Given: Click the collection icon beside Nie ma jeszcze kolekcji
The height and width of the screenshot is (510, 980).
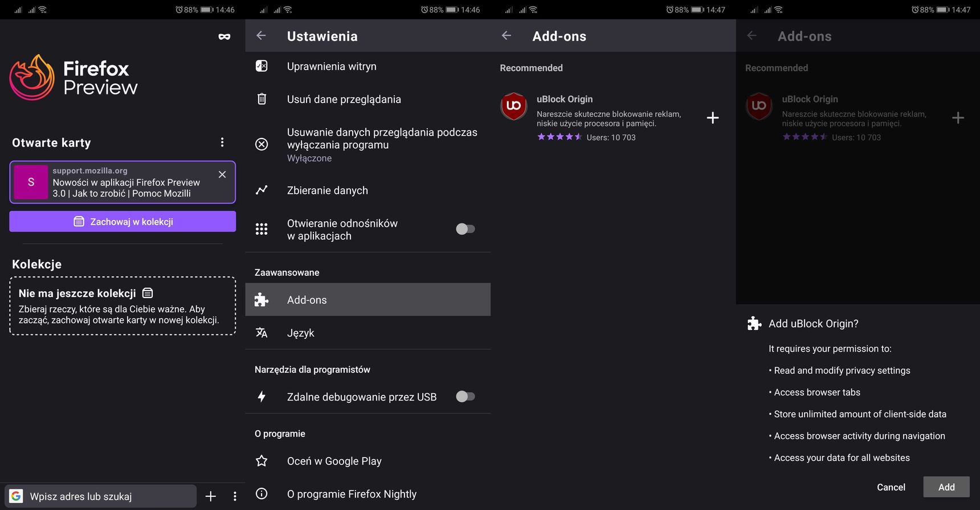Looking at the screenshot, I should pyautogui.click(x=148, y=293).
